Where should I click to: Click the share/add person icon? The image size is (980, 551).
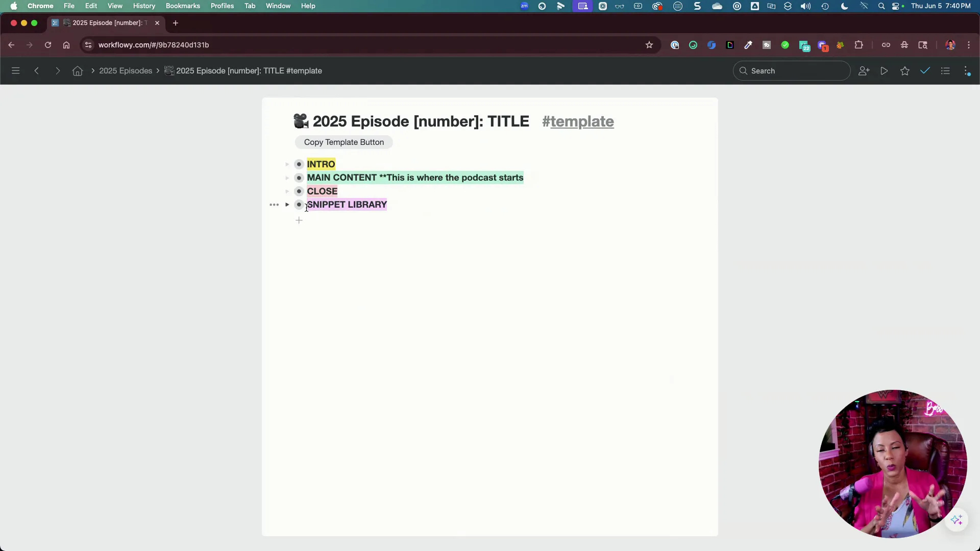coord(864,71)
